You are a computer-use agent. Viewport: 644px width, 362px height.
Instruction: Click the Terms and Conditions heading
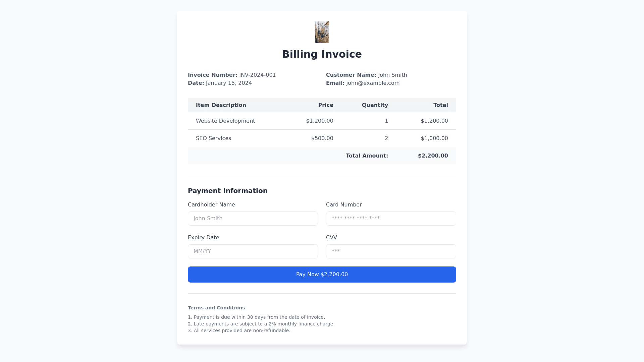[216, 308]
